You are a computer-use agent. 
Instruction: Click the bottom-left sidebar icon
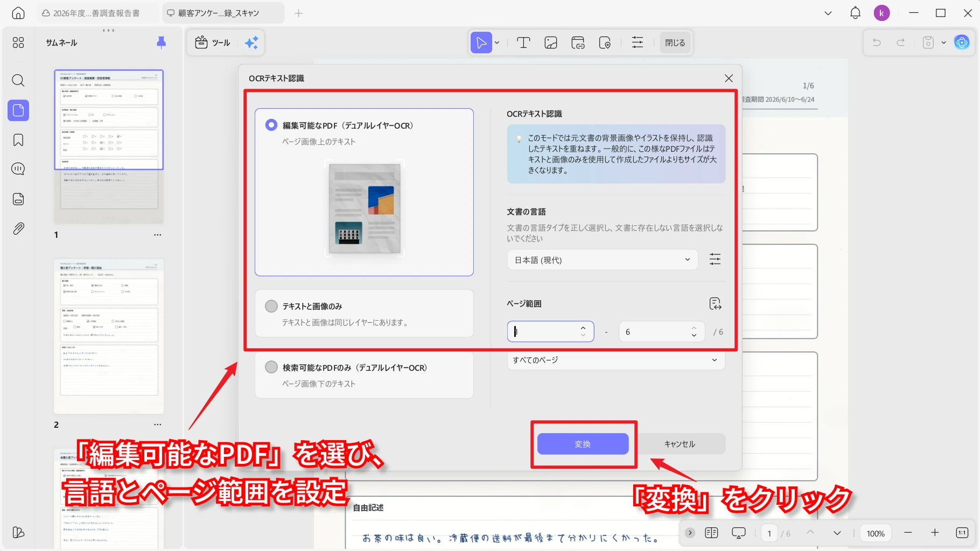pos(18,532)
